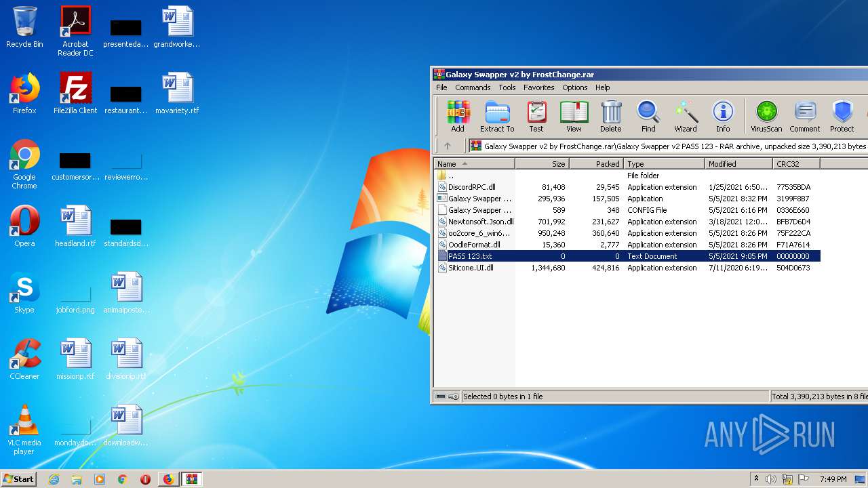Open Internet Explorer from the taskbar
868x488 pixels.
tap(54, 479)
